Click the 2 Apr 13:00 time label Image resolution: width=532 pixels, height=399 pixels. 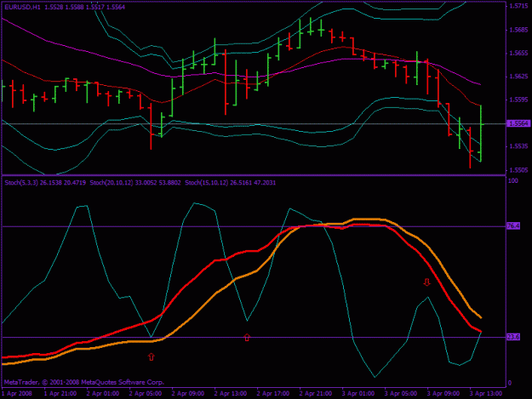pyautogui.click(x=231, y=394)
